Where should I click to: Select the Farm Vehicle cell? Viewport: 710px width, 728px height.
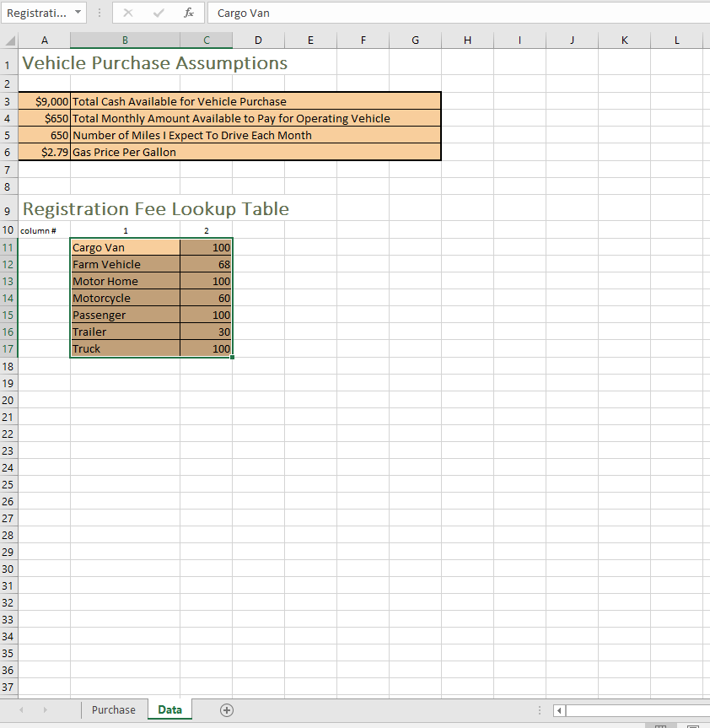[x=126, y=264]
